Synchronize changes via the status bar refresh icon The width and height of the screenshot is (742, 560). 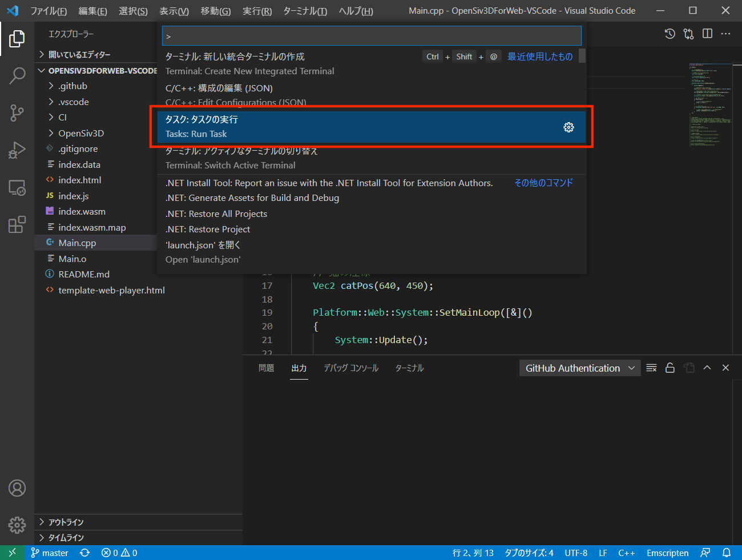[x=84, y=553]
